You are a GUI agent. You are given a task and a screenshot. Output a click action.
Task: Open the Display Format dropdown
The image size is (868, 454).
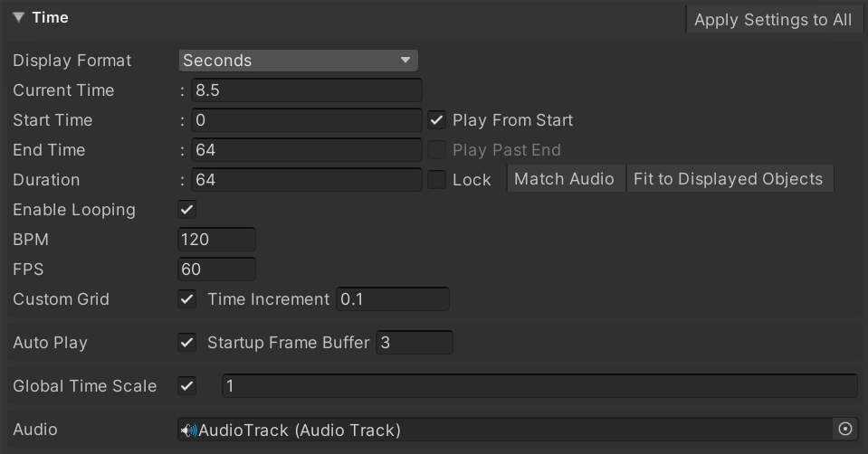(298, 61)
